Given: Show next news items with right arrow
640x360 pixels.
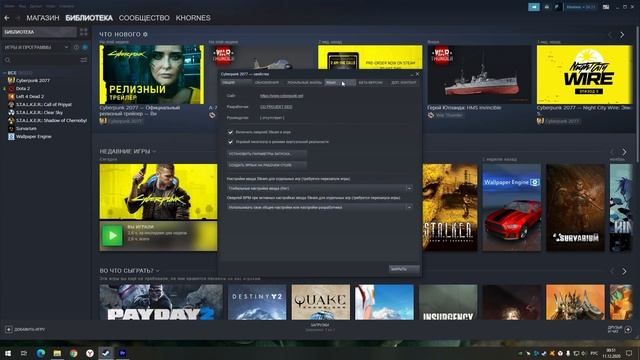Looking at the screenshot, I should (x=622, y=35).
